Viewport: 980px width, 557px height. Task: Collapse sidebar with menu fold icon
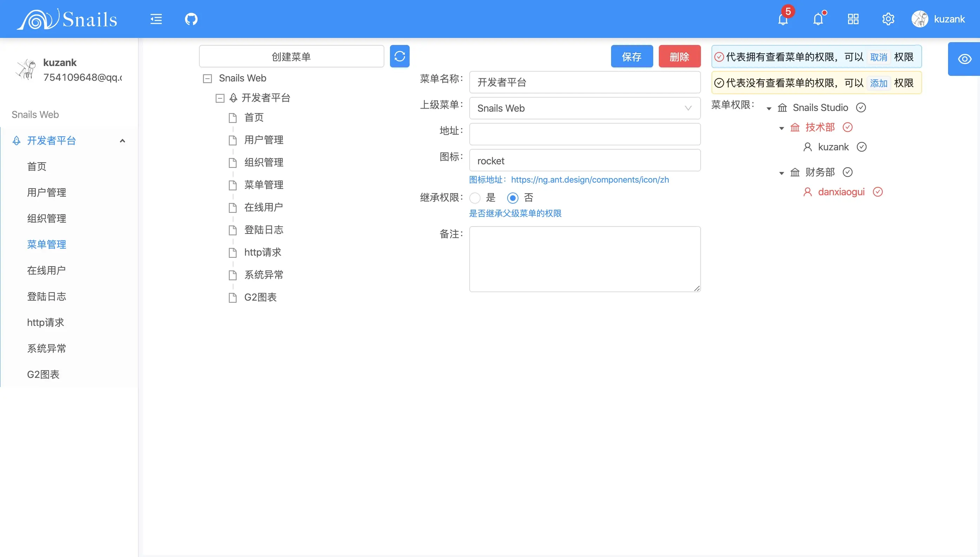(x=156, y=19)
